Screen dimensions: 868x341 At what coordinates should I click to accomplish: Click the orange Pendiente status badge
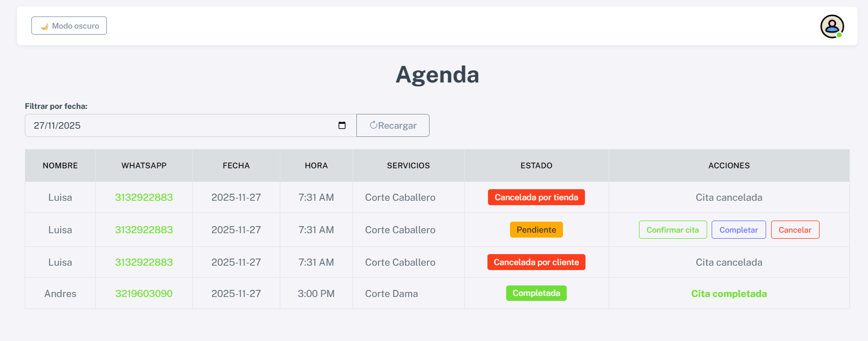pos(536,230)
